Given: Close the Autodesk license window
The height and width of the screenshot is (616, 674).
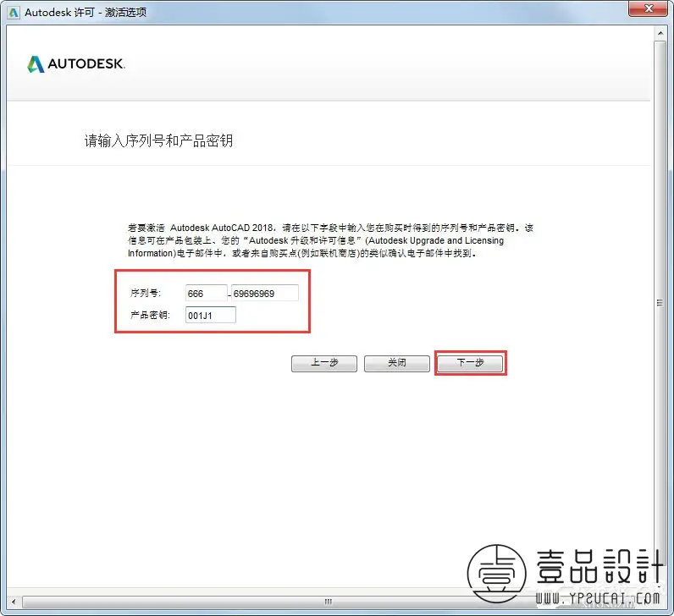Looking at the screenshot, I should click(649, 8).
